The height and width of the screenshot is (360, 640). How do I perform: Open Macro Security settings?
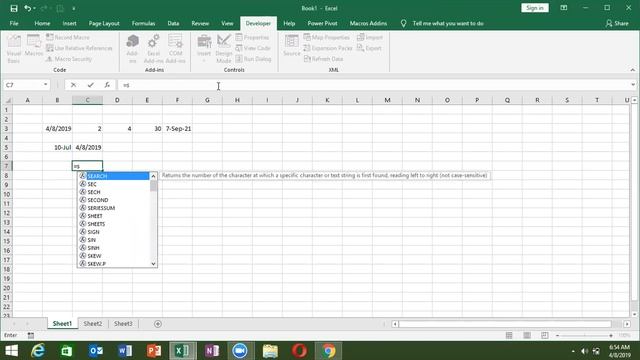pos(69,59)
